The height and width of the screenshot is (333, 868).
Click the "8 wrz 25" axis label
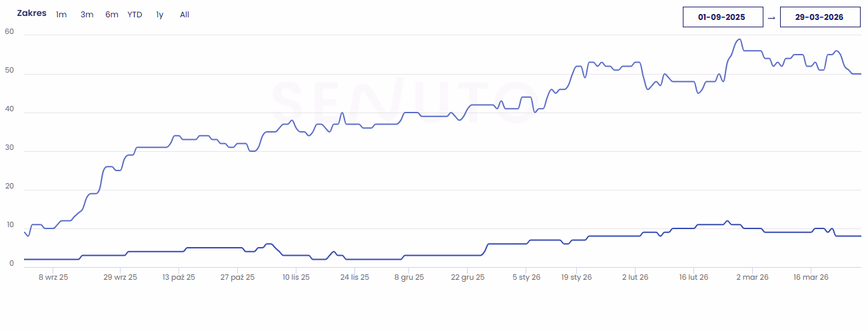53,277
